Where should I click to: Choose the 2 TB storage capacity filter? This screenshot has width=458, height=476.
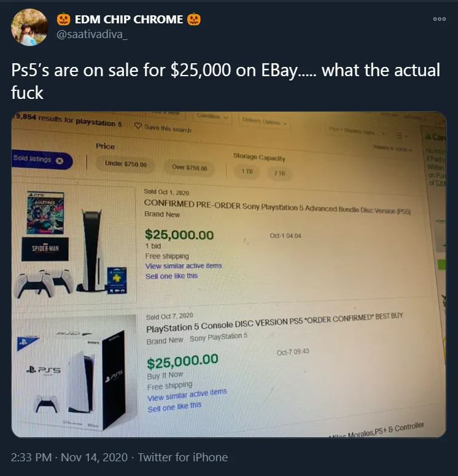click(x=279, y=173)
